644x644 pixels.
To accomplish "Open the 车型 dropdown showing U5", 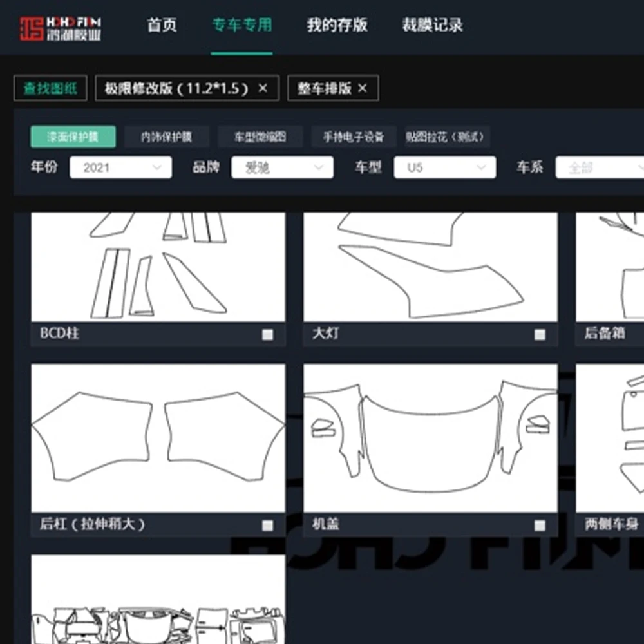I will [x=445, y=167].
